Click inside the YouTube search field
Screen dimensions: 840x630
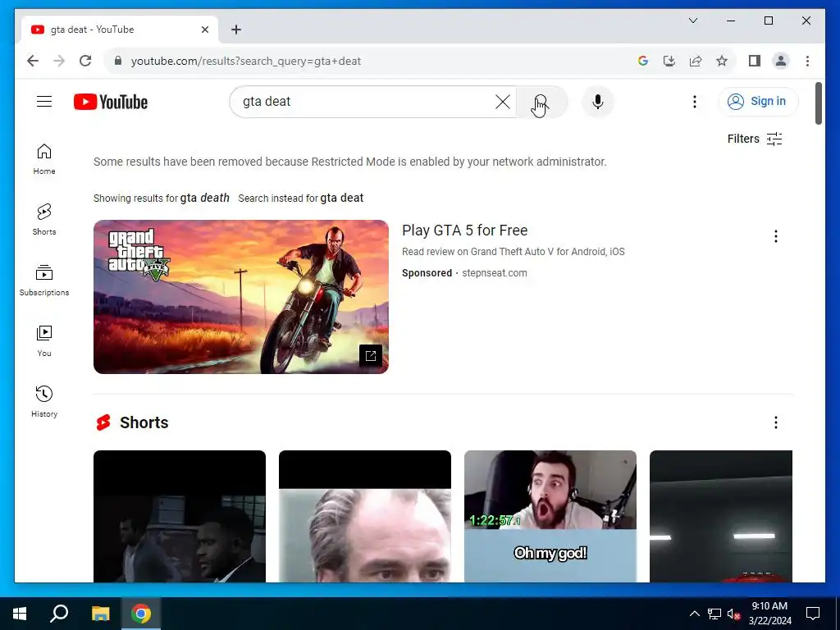point(364,101)
